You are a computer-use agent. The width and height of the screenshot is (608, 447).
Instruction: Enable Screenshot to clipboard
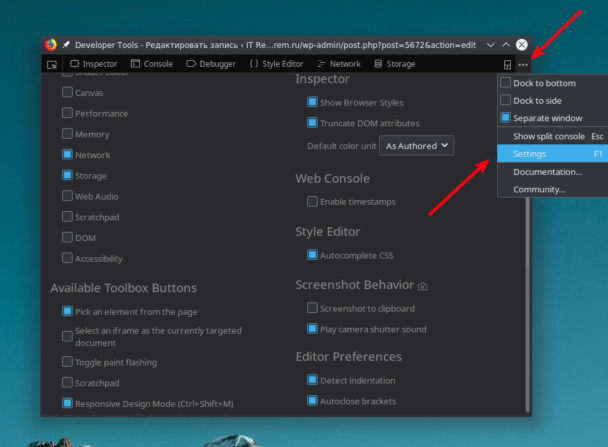(x=312, y=308)
